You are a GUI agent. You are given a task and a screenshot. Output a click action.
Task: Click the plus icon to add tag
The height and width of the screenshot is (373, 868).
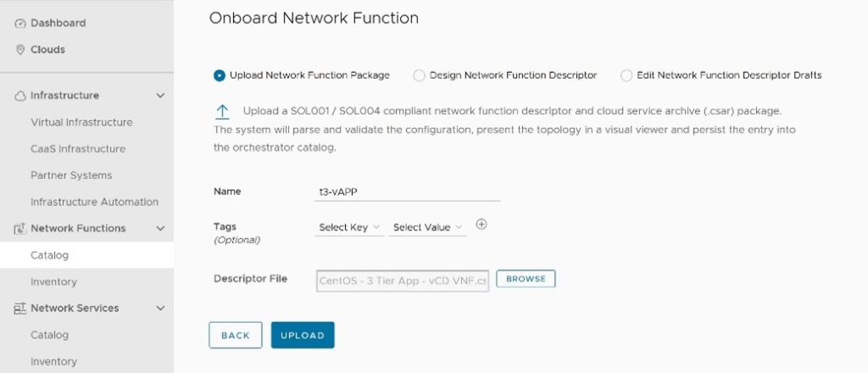tap(481, 225)
